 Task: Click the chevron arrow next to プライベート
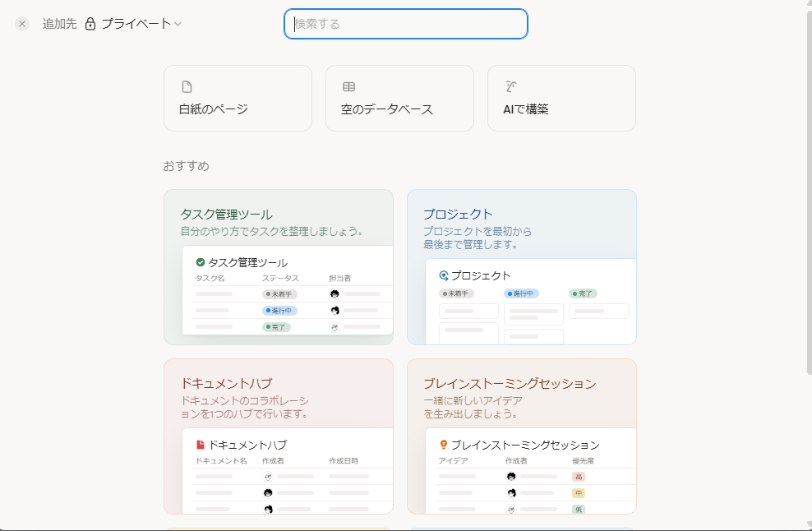point(178,24)
